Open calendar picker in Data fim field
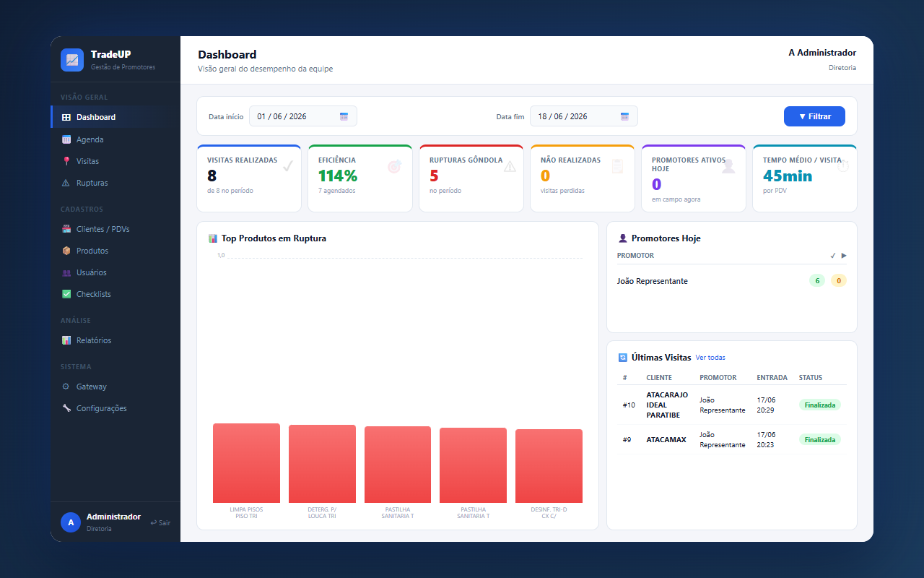924x578 pixels. click(x=624, y=116)
